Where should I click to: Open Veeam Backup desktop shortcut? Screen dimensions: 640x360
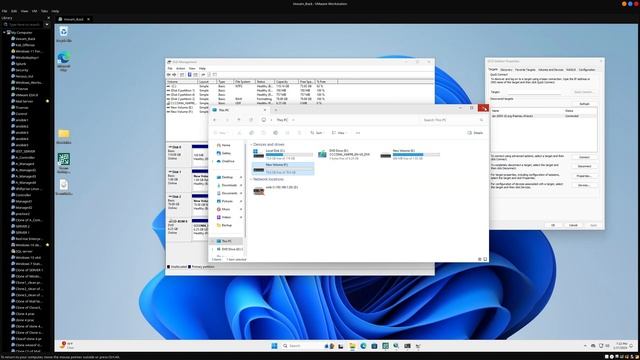[64, 163]
